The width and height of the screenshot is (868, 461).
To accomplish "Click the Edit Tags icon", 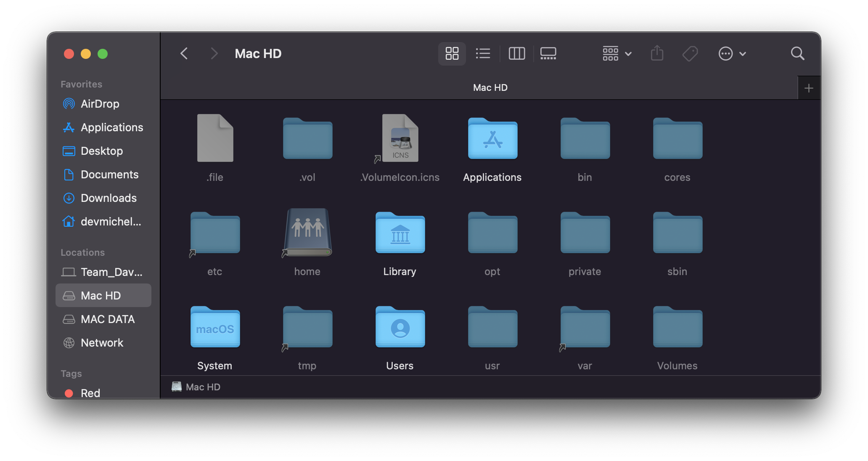I will point(690,53).
